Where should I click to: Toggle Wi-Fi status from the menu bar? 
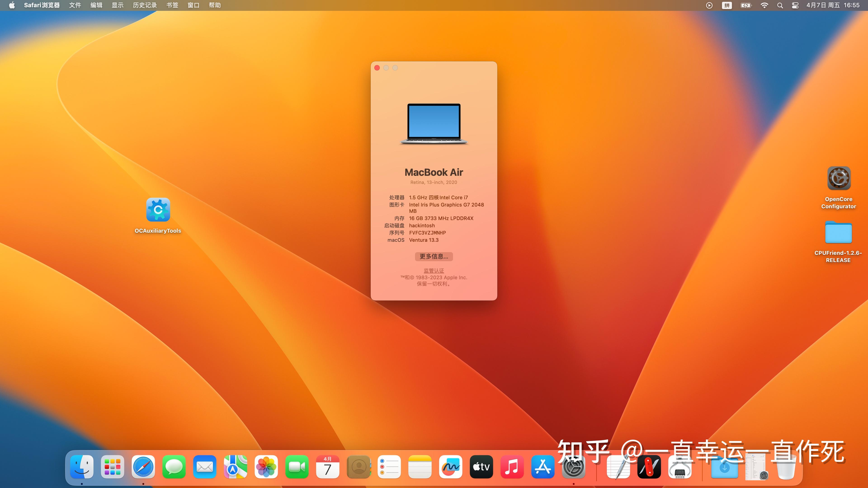pyautogui.click(x=764, y=5)
